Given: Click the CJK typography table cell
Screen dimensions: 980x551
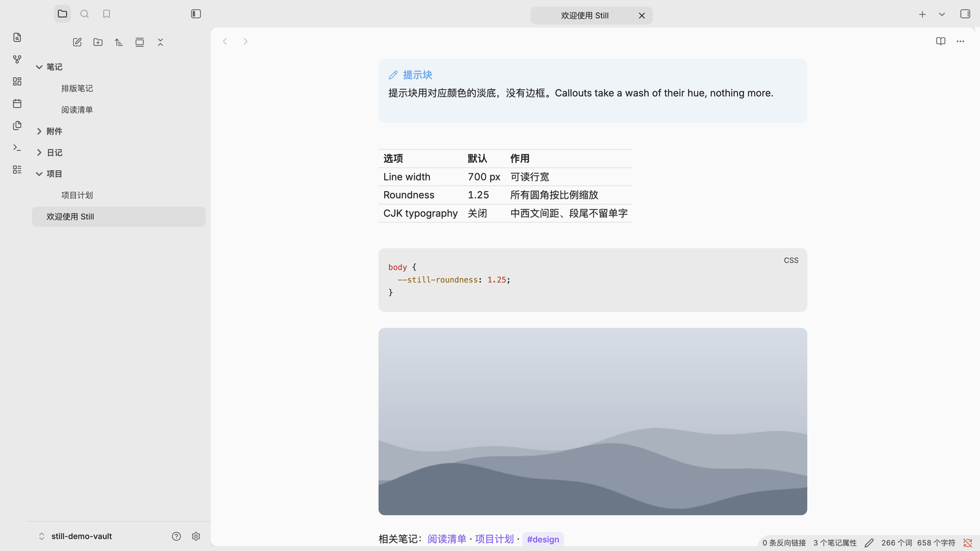Looking at the screenshot, I should (x=421, y=213).
